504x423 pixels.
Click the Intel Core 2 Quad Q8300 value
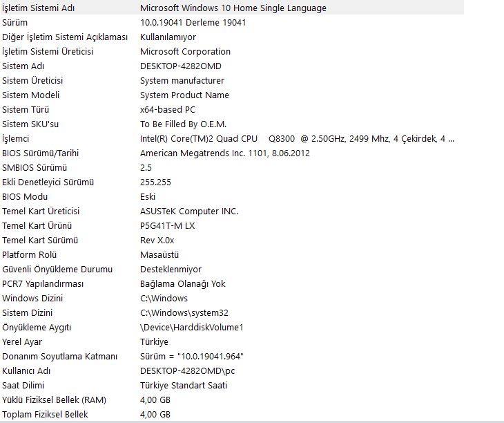pos(297,139)
